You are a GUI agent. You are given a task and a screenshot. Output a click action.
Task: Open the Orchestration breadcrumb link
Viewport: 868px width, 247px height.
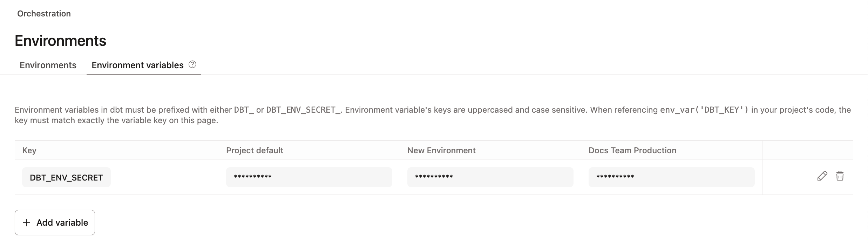tap(43, 14)
